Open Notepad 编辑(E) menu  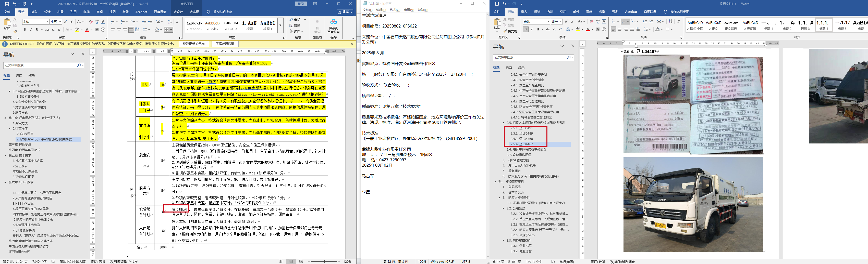click(x=381, y=10)
